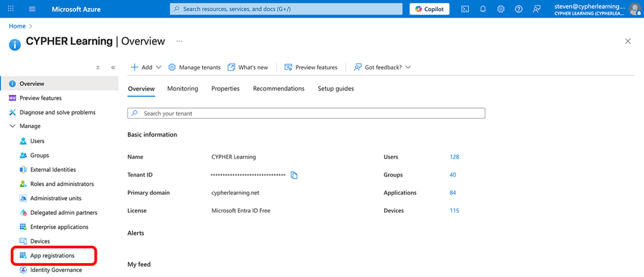Viewport: 644px width, 277px height.
Task: Click the steven@cypherlearning account name
Action: tap(590, 6)
